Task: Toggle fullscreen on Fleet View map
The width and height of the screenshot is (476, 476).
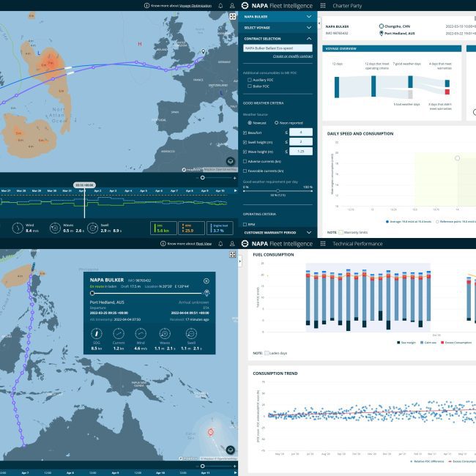Action: (233, 254)
